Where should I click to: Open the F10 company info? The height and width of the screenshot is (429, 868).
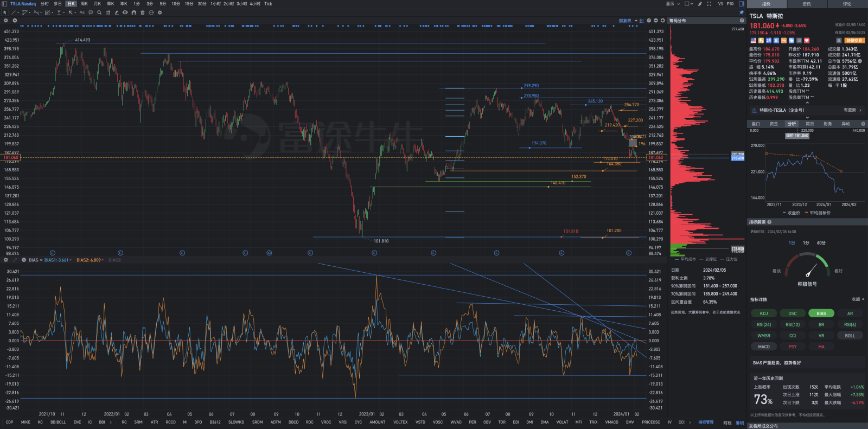click(x=730, y=4)
